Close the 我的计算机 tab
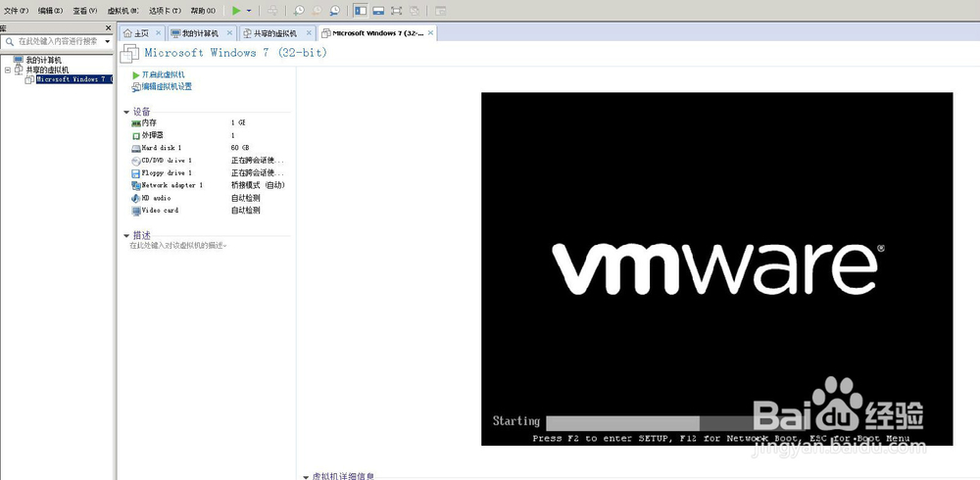Image resolution: width=980 pixels, height=480 pixels. coord(229,33)
